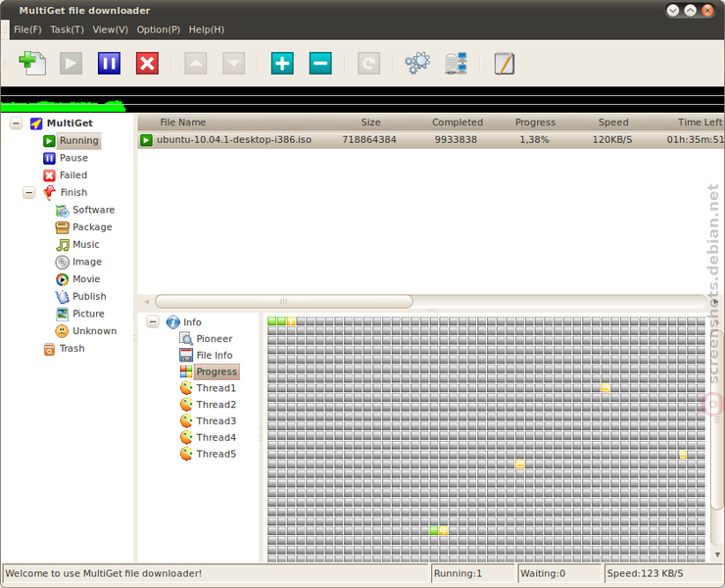Viewport: 725px width, 588px height.
Task: Collapse the Info tree node
Action: pos(153,322)
